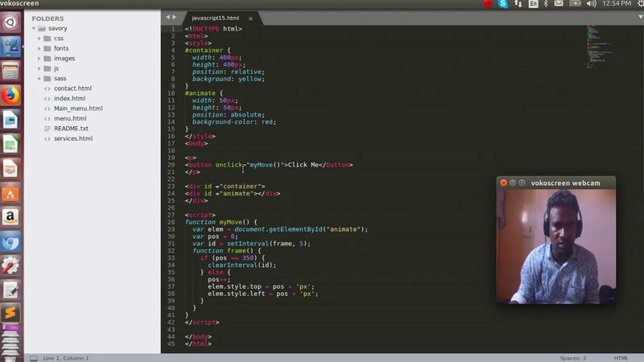Open contact.html in the sidebar
Image resolution: width=644 pixels, height=362 pixels.
[x=72, y=88]
